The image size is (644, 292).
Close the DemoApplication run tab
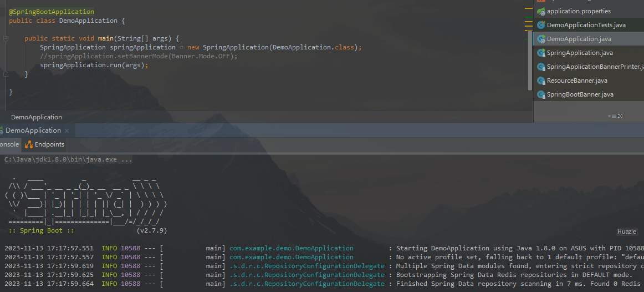pyautogui.click(x=67, y=131)
